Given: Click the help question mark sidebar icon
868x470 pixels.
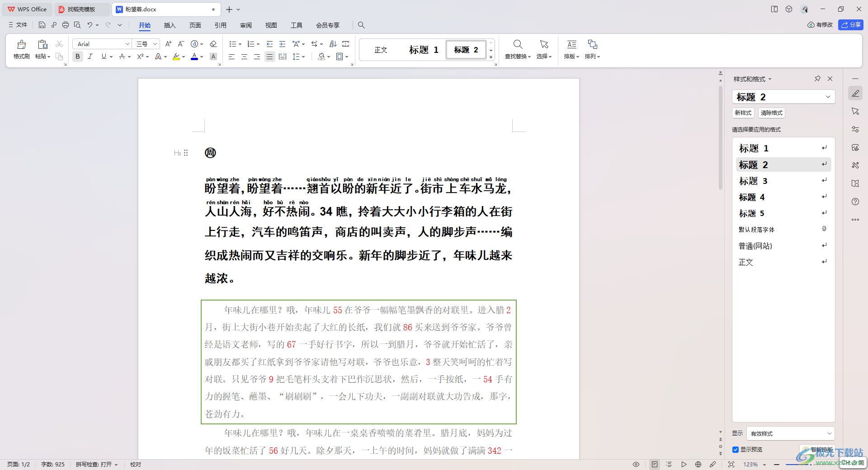Looking at the screenshot, I should [x=855, y=202].
